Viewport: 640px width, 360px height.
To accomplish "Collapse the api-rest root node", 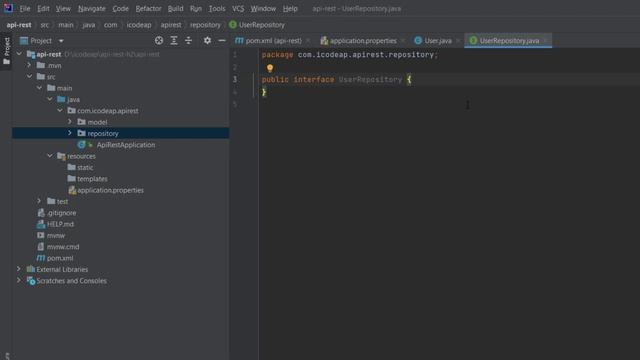I will pyautogui.click(x=19, y=54).
